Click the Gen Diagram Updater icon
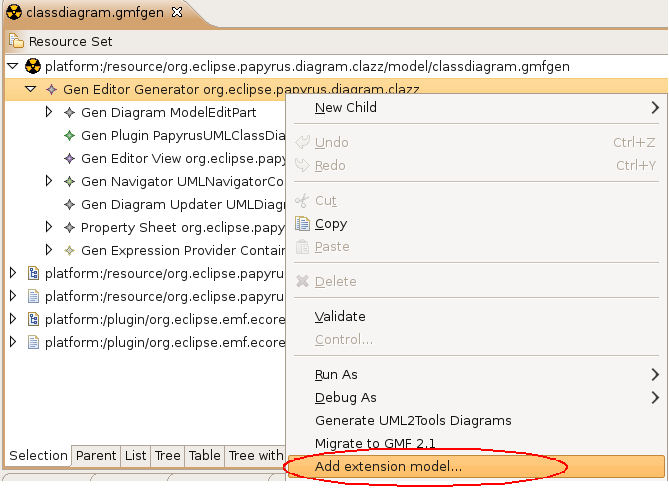This screenshot has height=489, width=669. point(69,205)
